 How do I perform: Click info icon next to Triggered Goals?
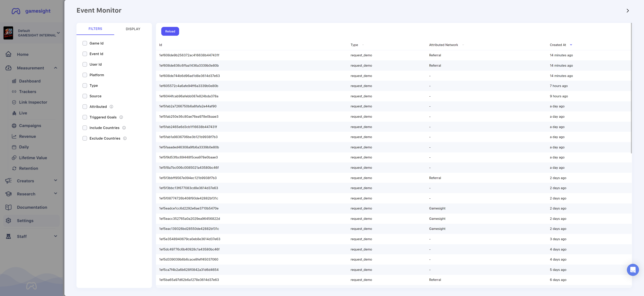point(121,117)
